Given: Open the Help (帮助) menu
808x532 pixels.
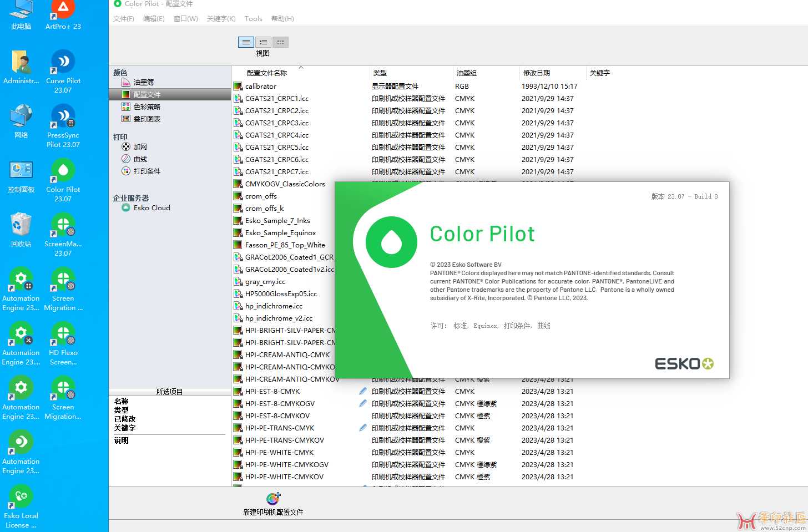Looking at the screenshot, I should 282,19.
